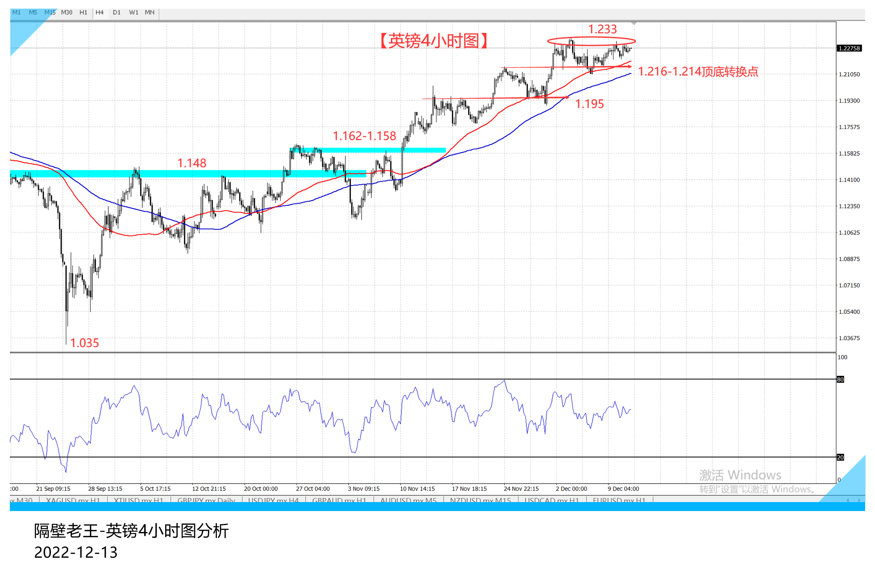Viewport: 875px width, 588px height.
Task: Switch to EURUSD H1 chart tab
Action: (x=619, y=499)
